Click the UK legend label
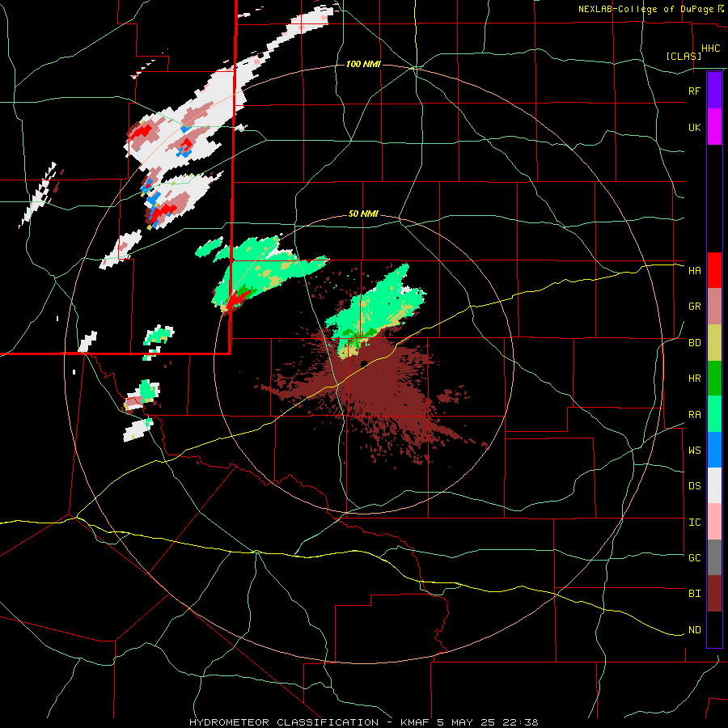The height and width of the screenshot is (728, 728). pyautogui.click(x=694, y=128)
